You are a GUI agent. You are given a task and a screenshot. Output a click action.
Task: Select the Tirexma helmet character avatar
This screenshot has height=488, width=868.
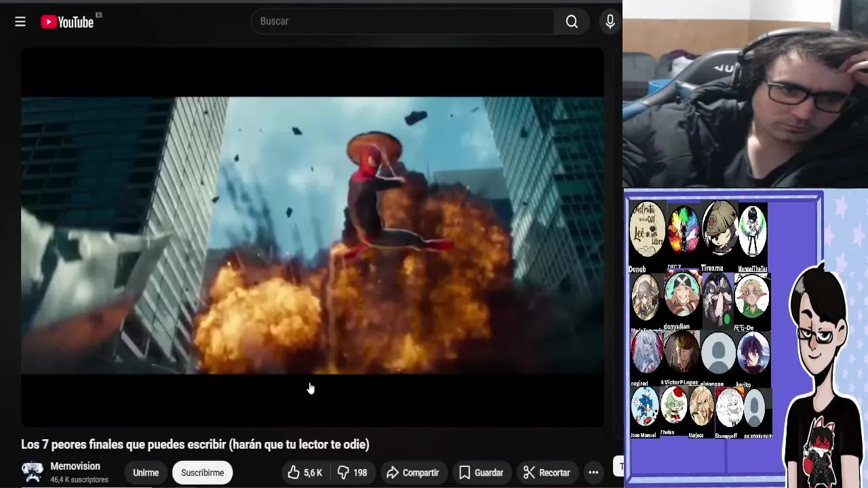click(x=719, y=229)
